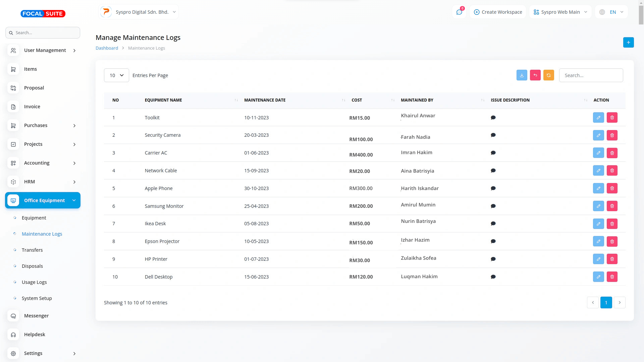Viewport: 644px width, 362px height.
Task: Click the Create Workspace button
Action: 498,12
